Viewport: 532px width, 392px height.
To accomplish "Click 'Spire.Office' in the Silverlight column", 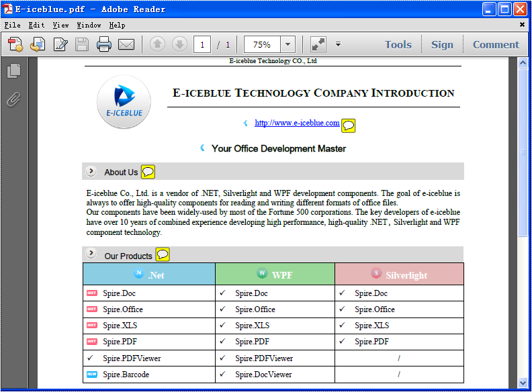I will pyautogui.click(x=375, y=309).
